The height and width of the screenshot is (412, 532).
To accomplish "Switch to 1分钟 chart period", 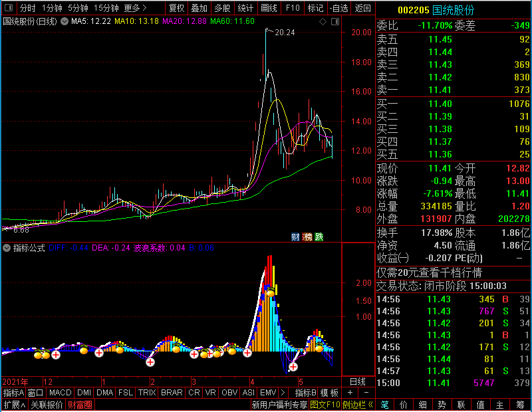I will pyautogui.click(x=52, y=8).
